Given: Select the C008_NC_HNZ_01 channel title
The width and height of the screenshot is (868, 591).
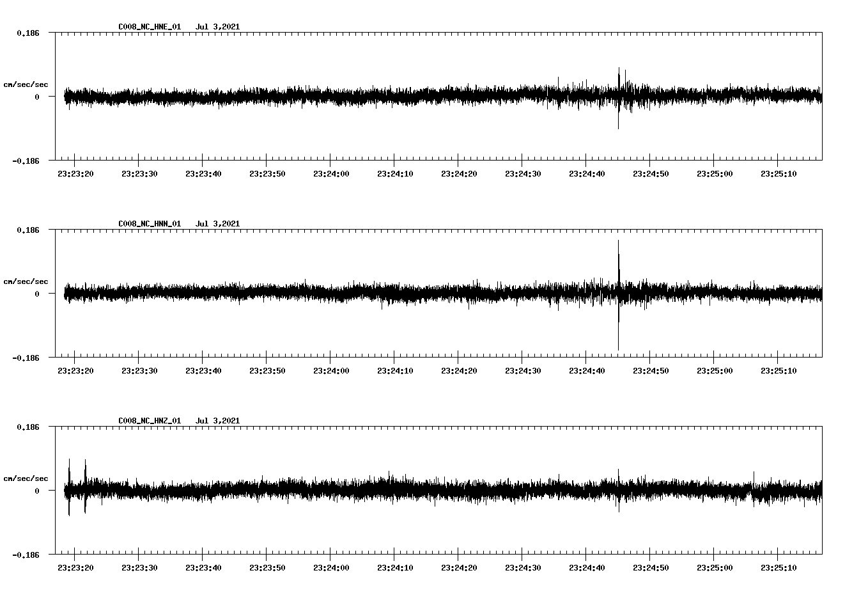Looking at the screenshot, I should 150,421.
